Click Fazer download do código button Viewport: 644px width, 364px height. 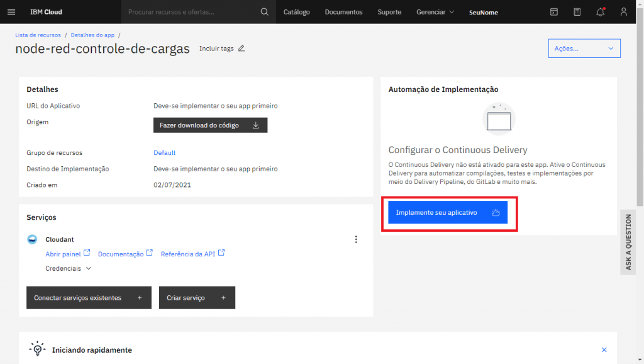point(210,125)
